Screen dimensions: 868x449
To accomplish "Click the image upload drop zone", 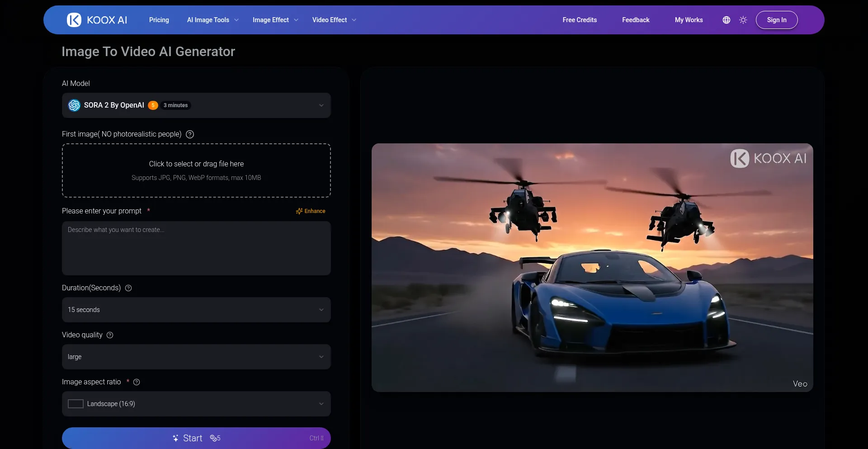I will click(196, 170).
